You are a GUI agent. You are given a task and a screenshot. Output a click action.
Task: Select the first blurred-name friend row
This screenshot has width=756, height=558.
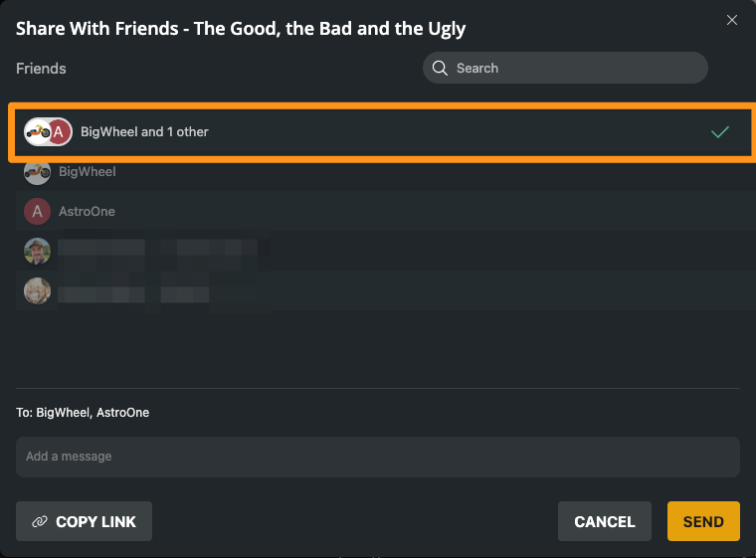(x=386, y=251)
